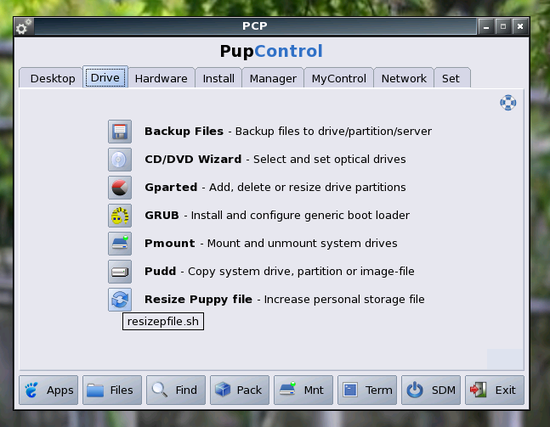This screenshot has width=550, height=427.
Task: Launch the Term terminal button
Action: pos(367,390)
